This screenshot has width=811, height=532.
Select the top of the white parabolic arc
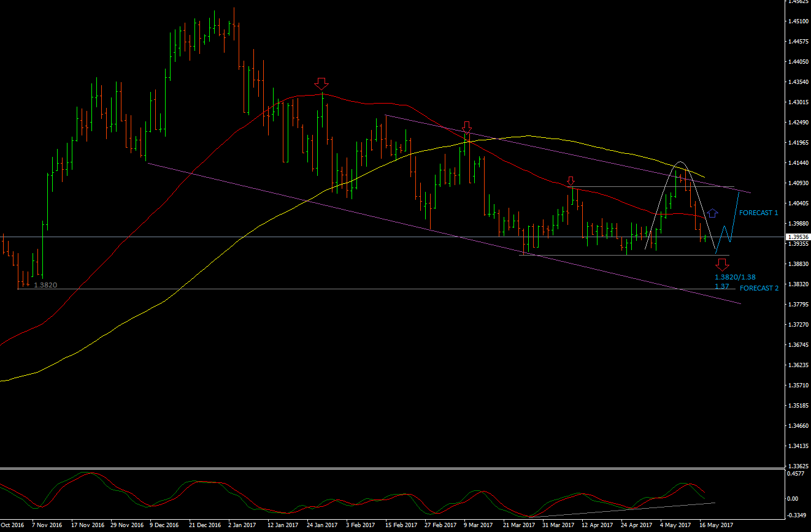click(680, 162)
